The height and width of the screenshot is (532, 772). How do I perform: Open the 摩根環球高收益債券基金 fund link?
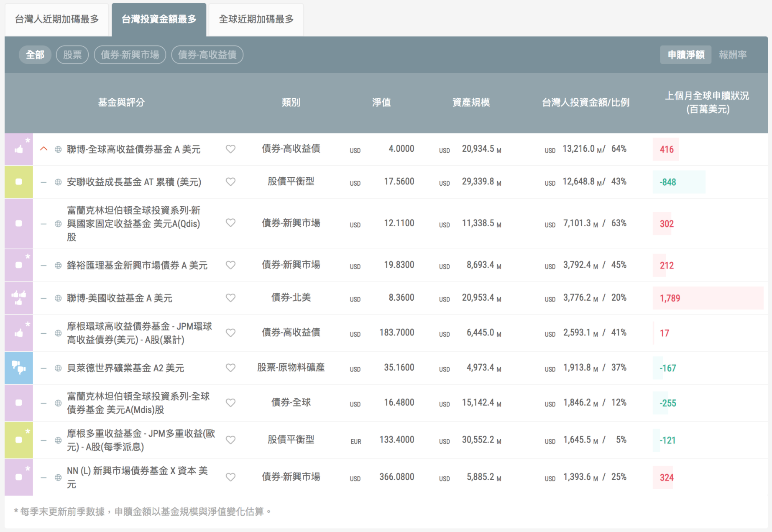[139, 333]
